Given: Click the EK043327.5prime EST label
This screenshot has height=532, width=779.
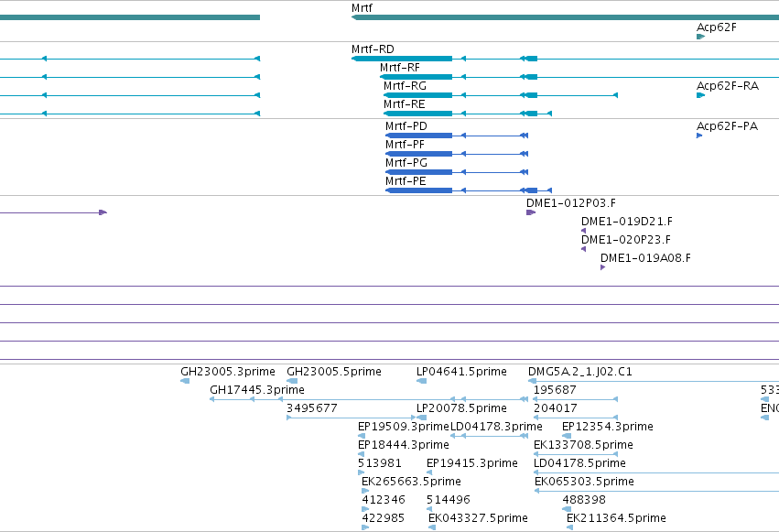Looking at the screenshot, I should 478,518.
